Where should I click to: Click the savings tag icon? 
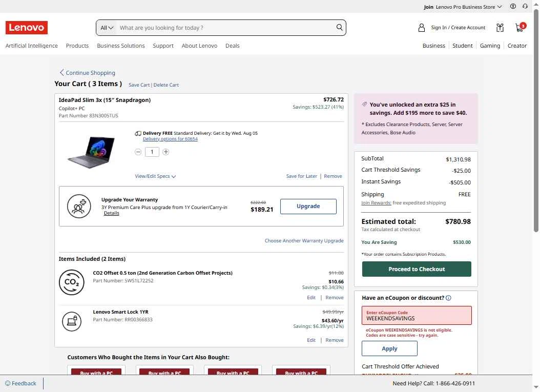pyautogui.click(x=364, y=104)
